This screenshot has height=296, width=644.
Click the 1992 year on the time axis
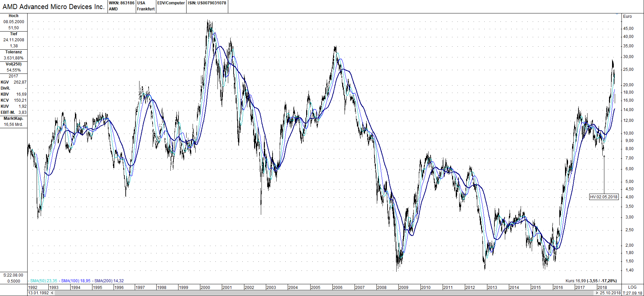[33, 288]
